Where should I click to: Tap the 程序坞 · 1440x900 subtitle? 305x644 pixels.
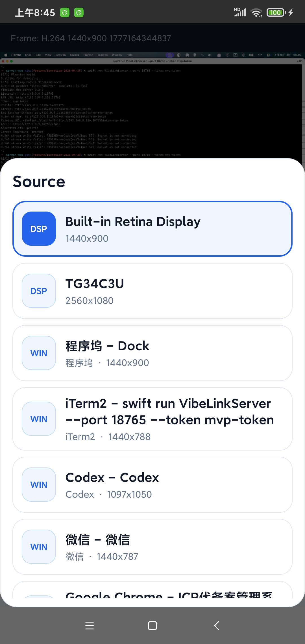click(107, 363)
